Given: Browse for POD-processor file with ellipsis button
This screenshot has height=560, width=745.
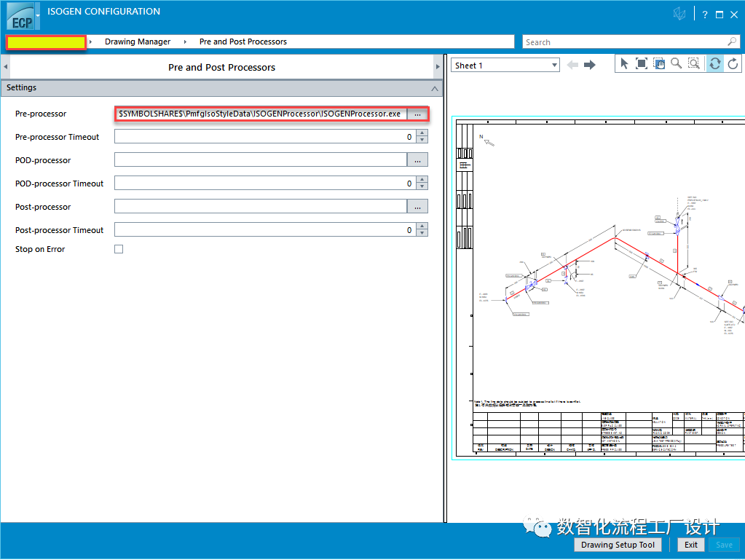Looking at the screenshot, I should [417, 160].
